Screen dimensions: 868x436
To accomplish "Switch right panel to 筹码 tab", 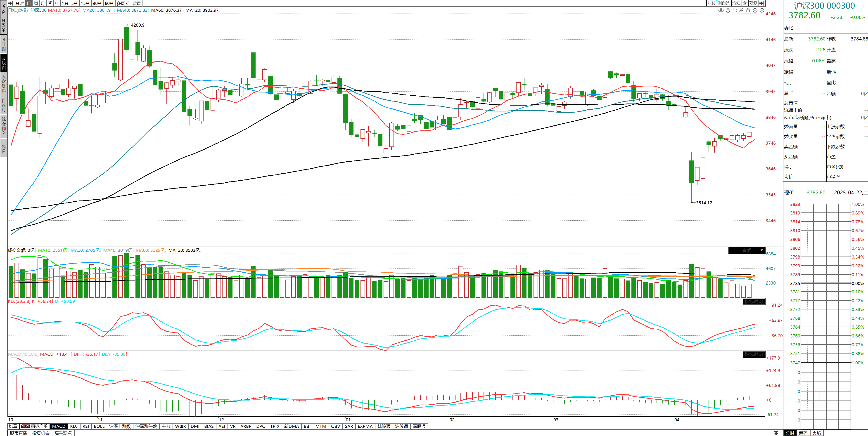I will (803, 433).
